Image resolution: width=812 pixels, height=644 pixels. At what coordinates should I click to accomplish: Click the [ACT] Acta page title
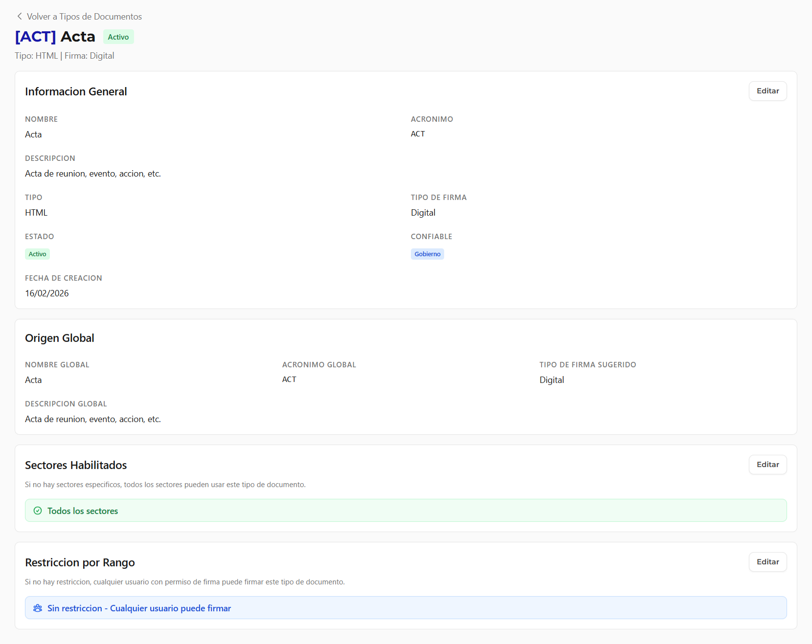click(55, 37)
